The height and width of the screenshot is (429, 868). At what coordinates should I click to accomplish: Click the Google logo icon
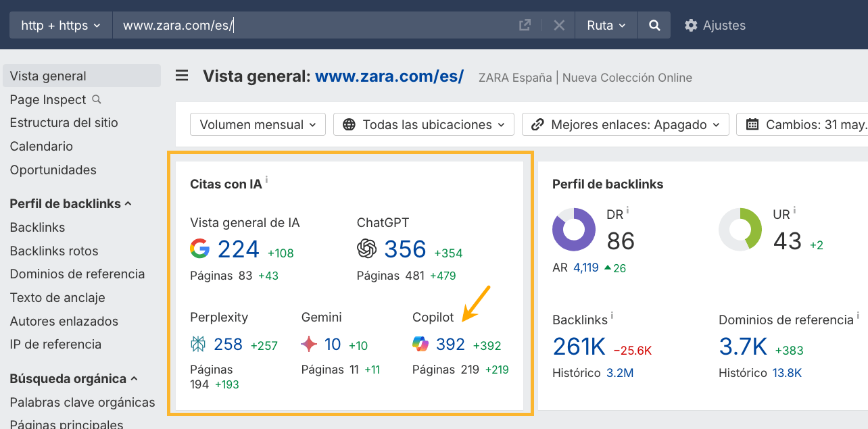click(x=199, y=249)
